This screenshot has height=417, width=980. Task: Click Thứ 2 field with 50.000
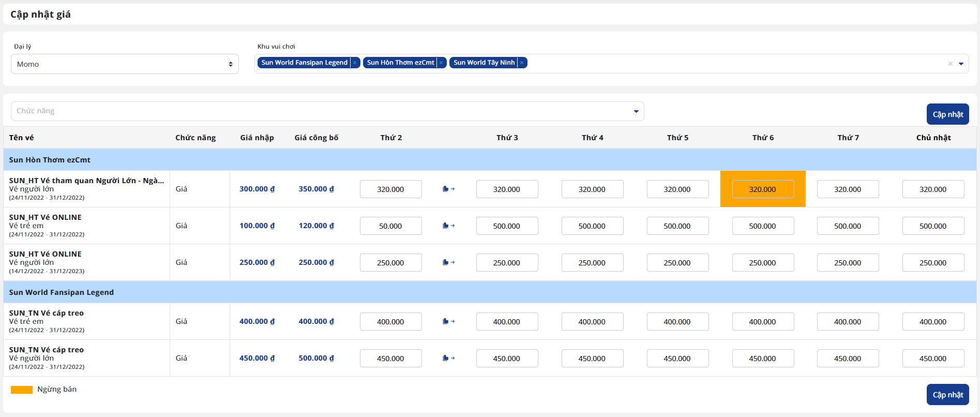click(x=390, y=226)
